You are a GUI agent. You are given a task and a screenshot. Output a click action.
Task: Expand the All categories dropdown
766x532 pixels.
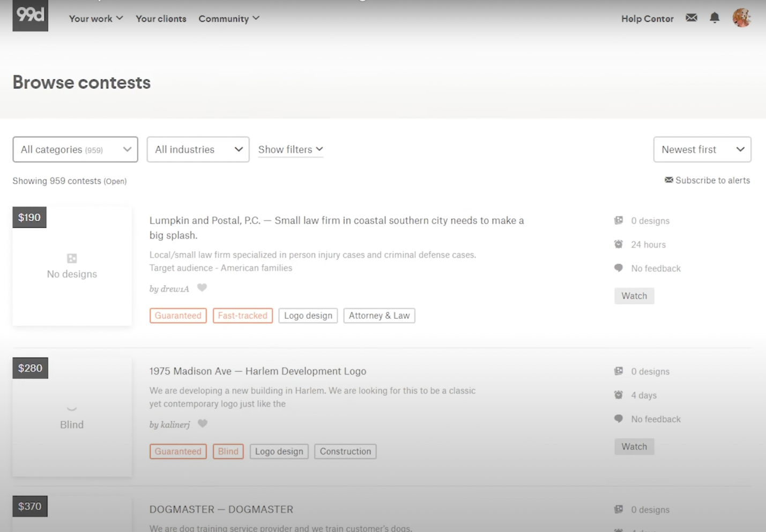pos(75,149)
